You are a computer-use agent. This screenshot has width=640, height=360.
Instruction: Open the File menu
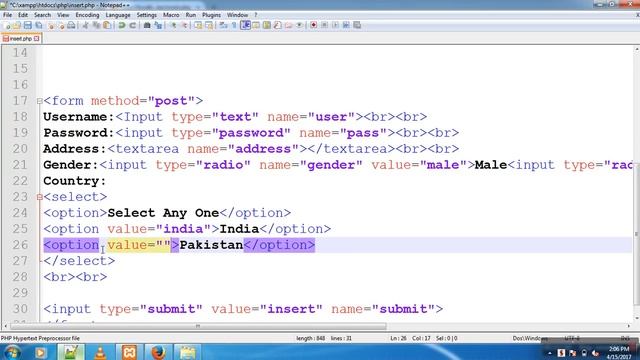[7, 15]
